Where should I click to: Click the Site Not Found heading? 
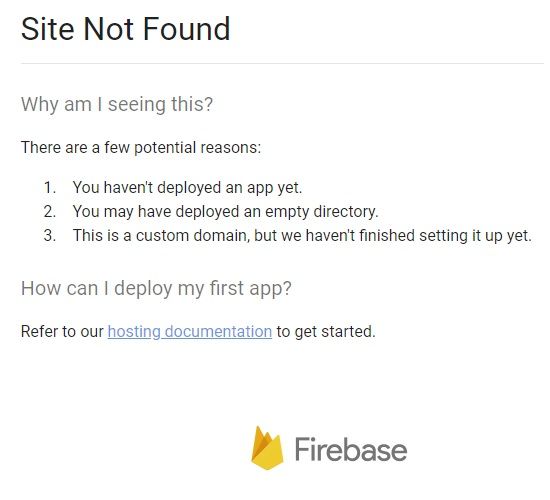click(126, 29)
